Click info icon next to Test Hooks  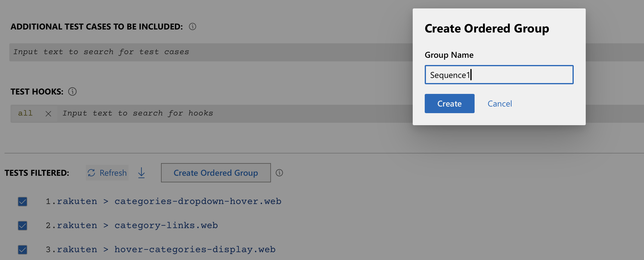pyautogui.click(x=72, y=91)
